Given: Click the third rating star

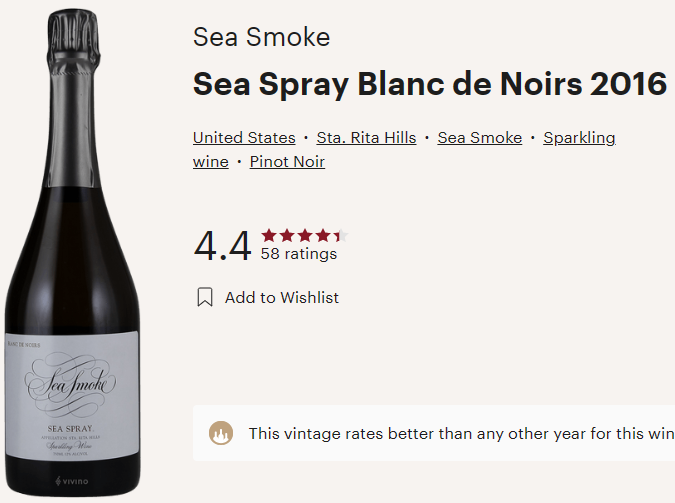Looking at the screenshot, I should point(303,236).
